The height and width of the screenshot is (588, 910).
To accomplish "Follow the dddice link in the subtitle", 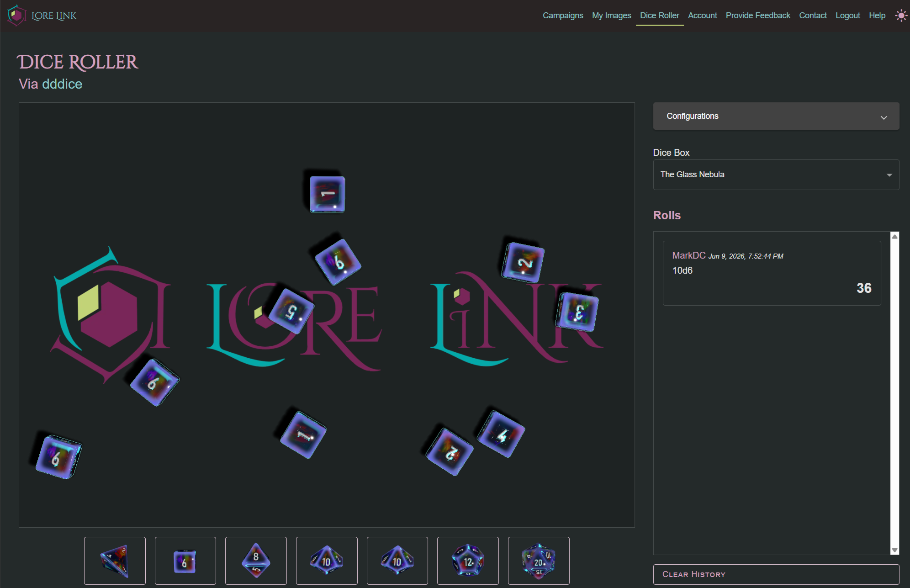I will (62, 84).
